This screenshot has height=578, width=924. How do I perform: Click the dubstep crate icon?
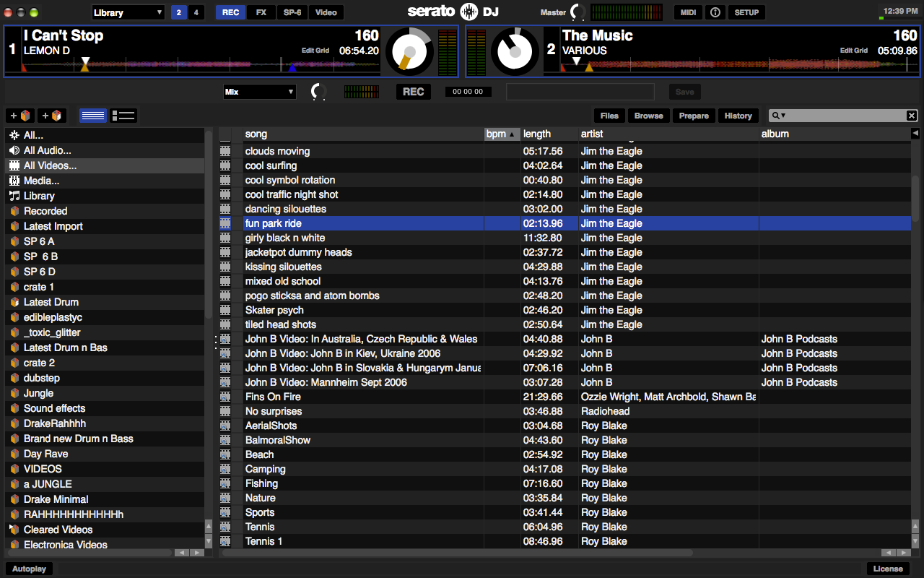[x=14, y=378]
